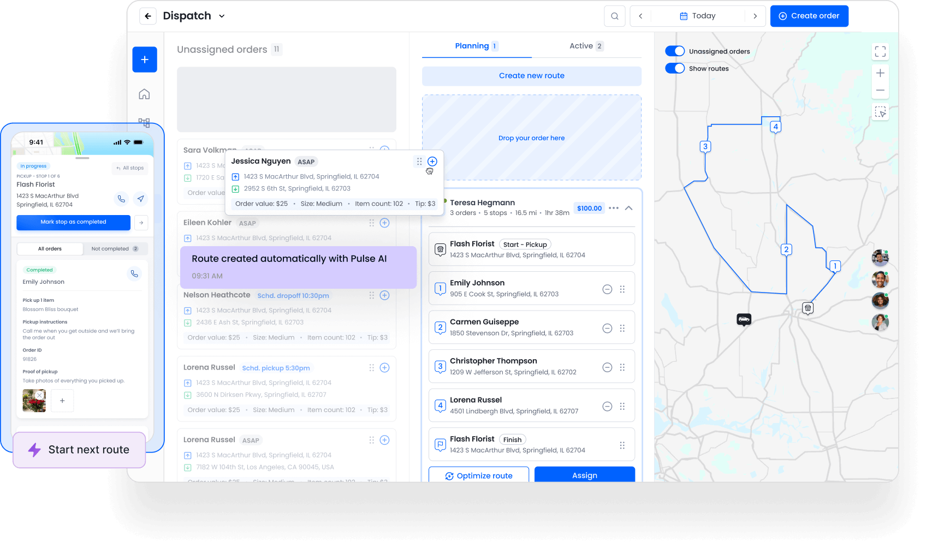Call Emily Johnson via the phone icon

pos(134,273)
